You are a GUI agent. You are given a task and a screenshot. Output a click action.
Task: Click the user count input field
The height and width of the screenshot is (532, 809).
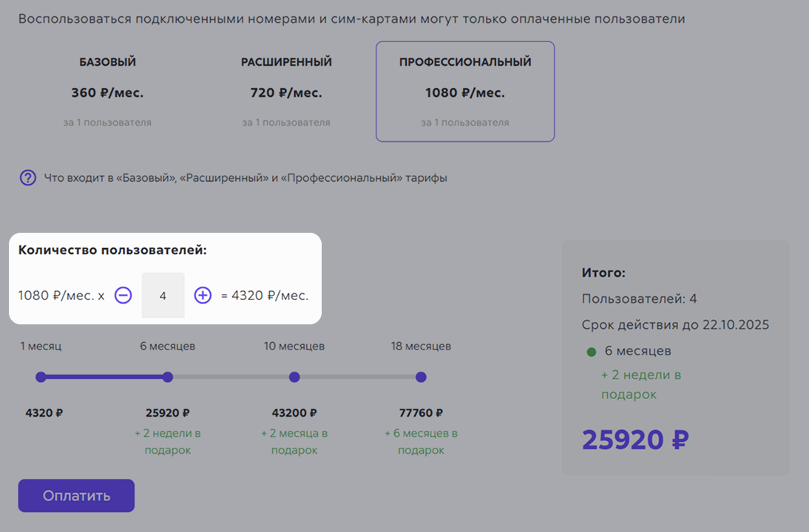(x=163, y=296)
